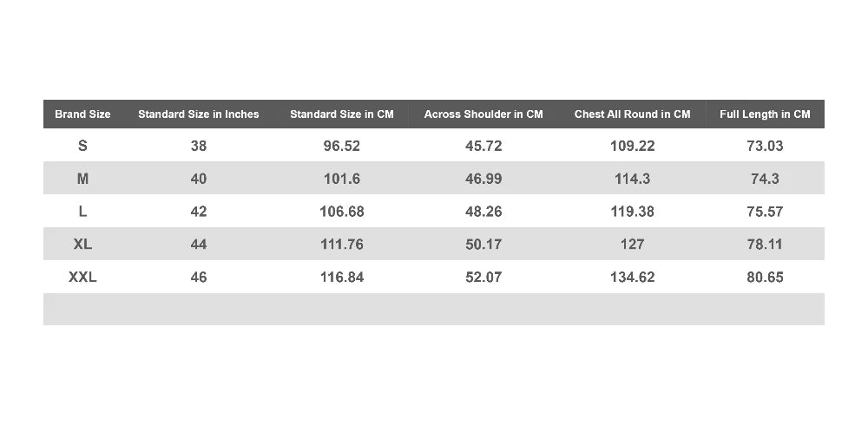The image size is (868, 425).
Task: Select the XL brand size cell
Action: coord(82,244)
